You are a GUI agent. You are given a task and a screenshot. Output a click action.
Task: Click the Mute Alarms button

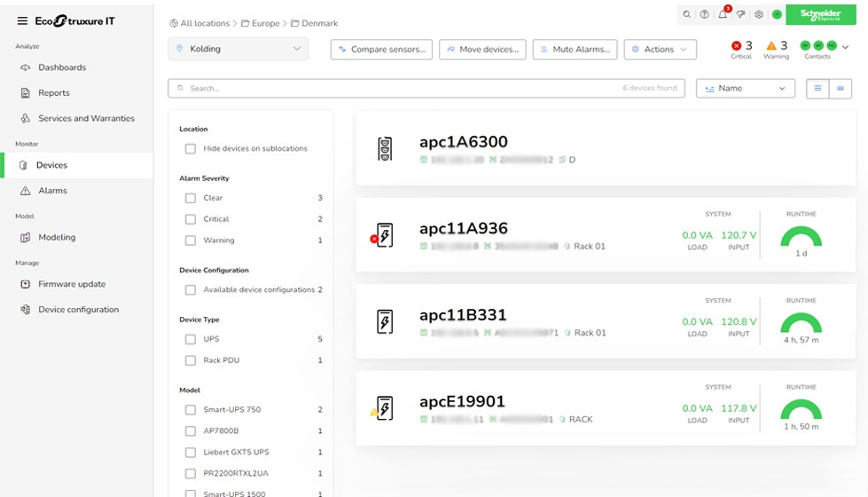click(575, 50)
